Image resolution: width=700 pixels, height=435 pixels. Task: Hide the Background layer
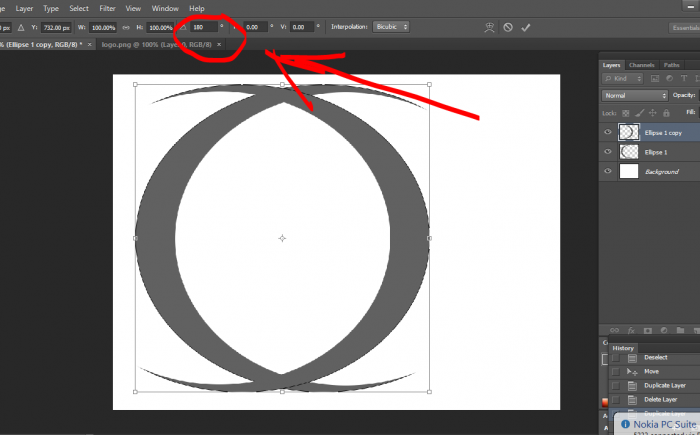608,171
